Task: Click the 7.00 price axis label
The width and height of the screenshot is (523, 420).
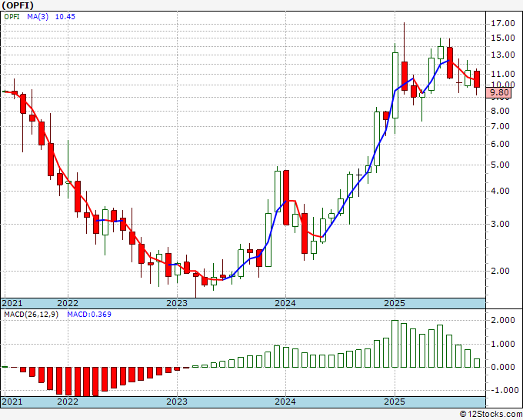Action: coord(501,126)
